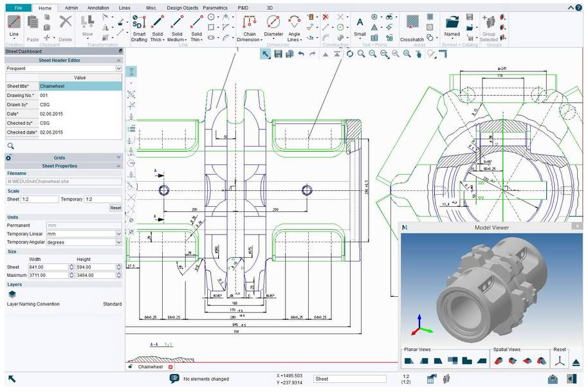
Task: Select the Chain Dimension tool
Action: click(250, 28)
